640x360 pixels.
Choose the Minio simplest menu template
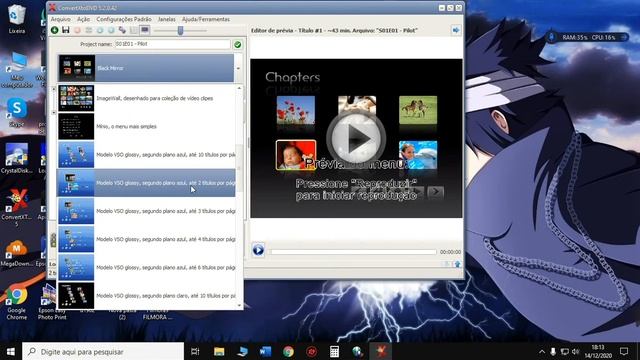coord(146,127)
